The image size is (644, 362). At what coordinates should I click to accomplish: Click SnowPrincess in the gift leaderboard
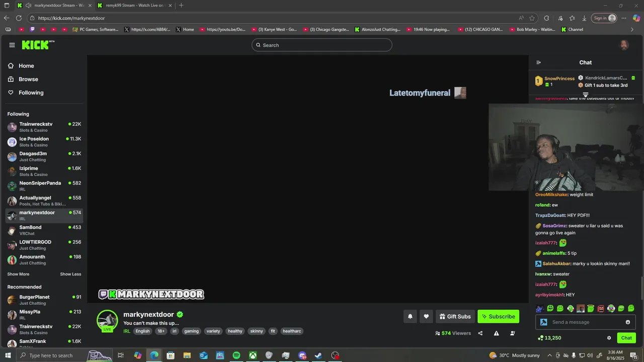click(559, 78)
